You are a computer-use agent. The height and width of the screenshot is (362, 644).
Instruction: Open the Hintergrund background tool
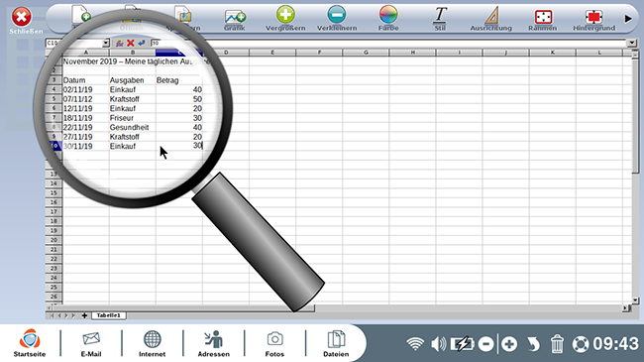pos(593,17)
